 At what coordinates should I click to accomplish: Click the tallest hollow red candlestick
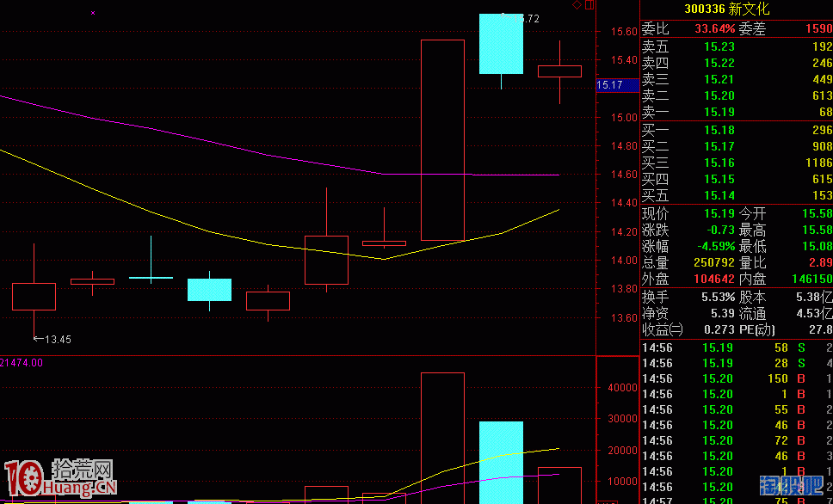click(442, 139)
